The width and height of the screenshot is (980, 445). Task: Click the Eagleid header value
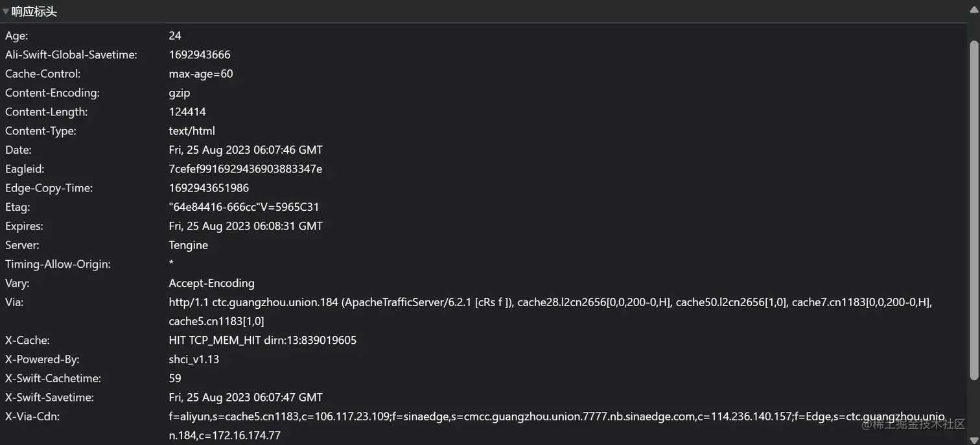pos(246,169)
